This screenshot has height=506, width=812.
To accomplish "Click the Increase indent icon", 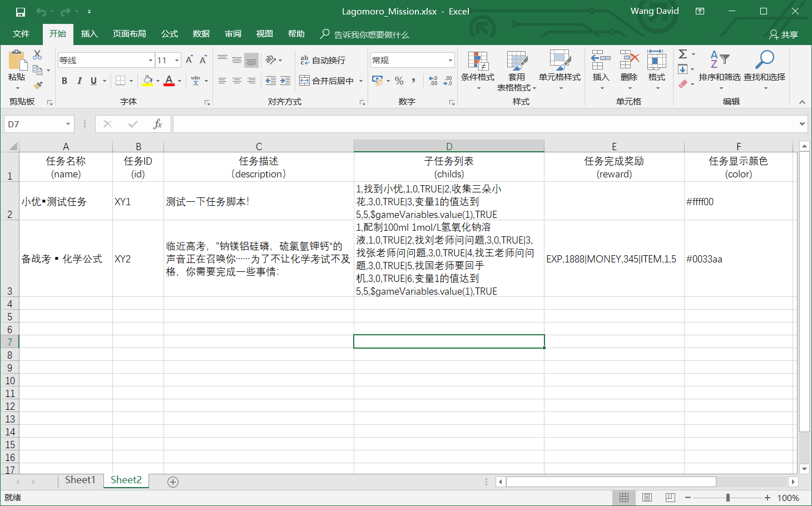I will [x=285, y=81].
